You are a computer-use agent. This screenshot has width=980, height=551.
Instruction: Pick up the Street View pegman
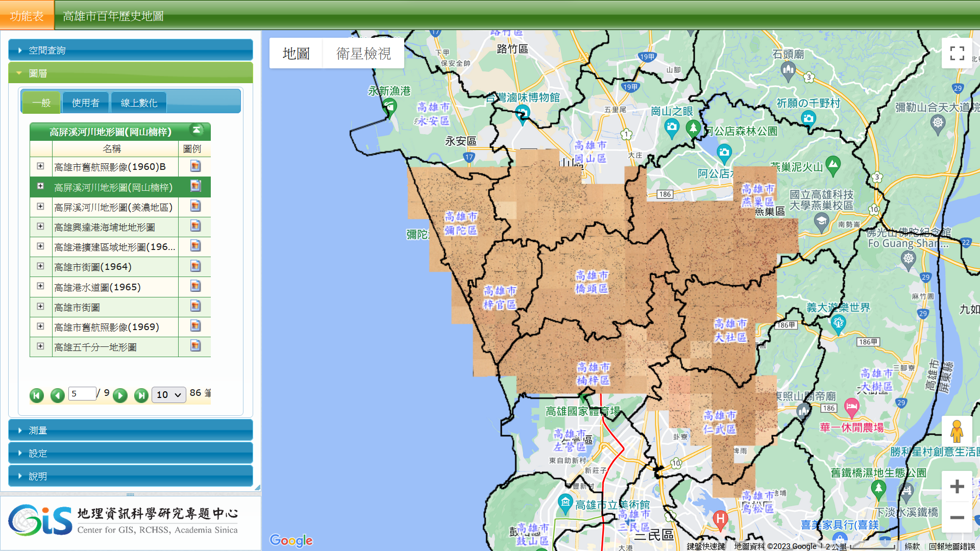pos(957,432)
